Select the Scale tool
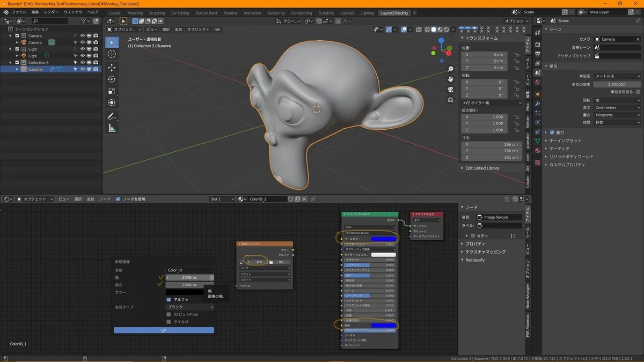The height and width of the screenshot is (362, 644). point(112,91)
